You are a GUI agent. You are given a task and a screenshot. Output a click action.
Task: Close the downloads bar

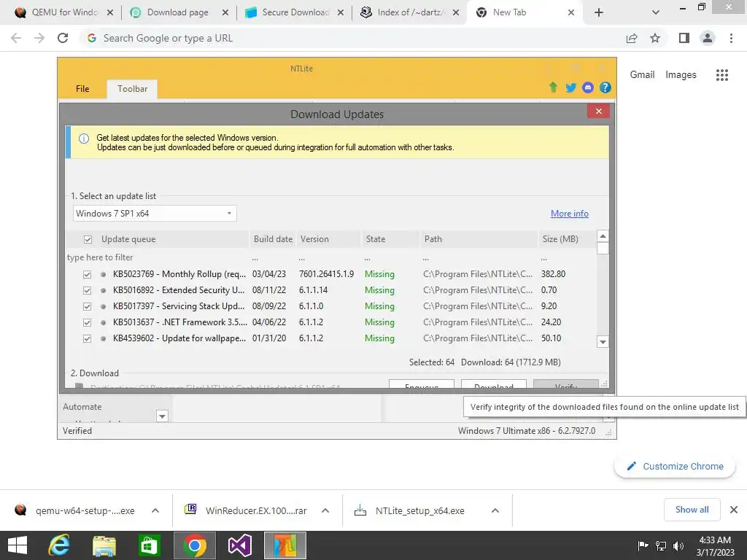(x=734, y=510)
